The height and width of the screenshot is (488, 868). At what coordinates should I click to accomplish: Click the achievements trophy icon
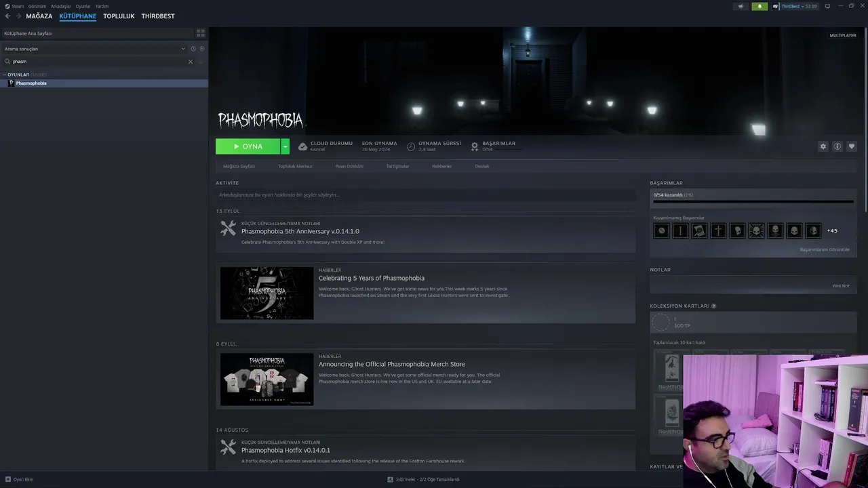click(x=475, y=146)
